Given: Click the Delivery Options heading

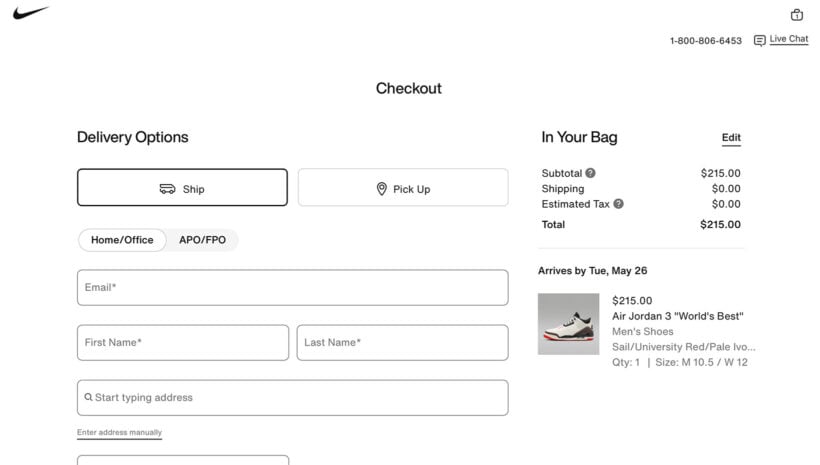Looking at the screenshot, I should click(132, 137).
